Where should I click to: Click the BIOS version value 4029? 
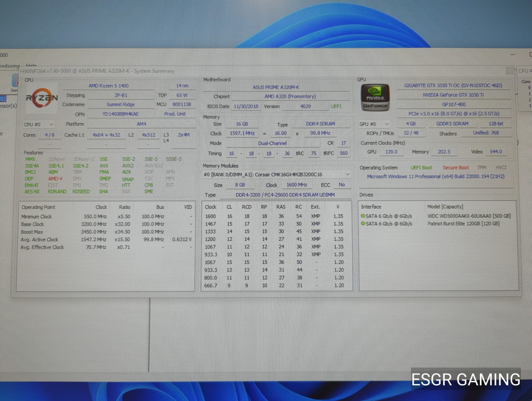coord(305,106)
